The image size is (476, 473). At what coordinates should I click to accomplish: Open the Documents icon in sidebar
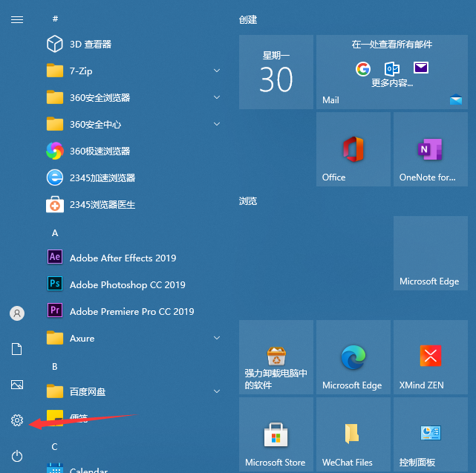[x=17, y=349]
